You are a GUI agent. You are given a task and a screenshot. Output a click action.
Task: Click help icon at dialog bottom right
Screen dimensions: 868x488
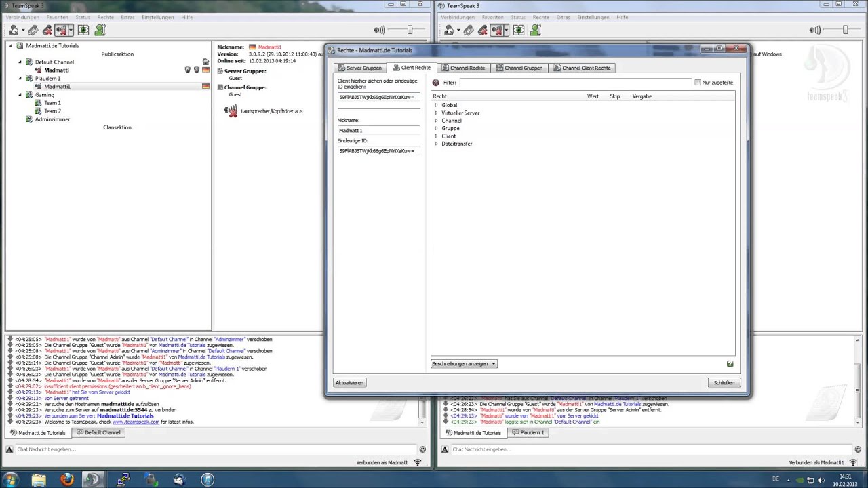[730, 364]
